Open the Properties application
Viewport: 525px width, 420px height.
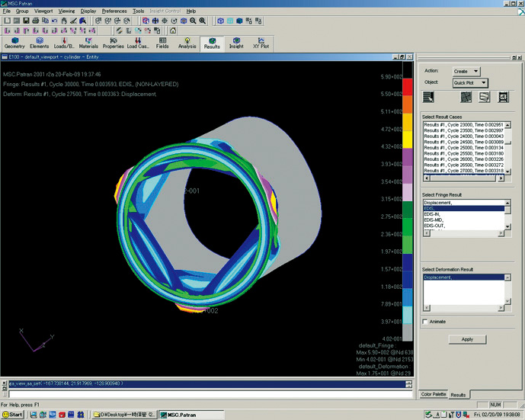[x=114, y=43]
